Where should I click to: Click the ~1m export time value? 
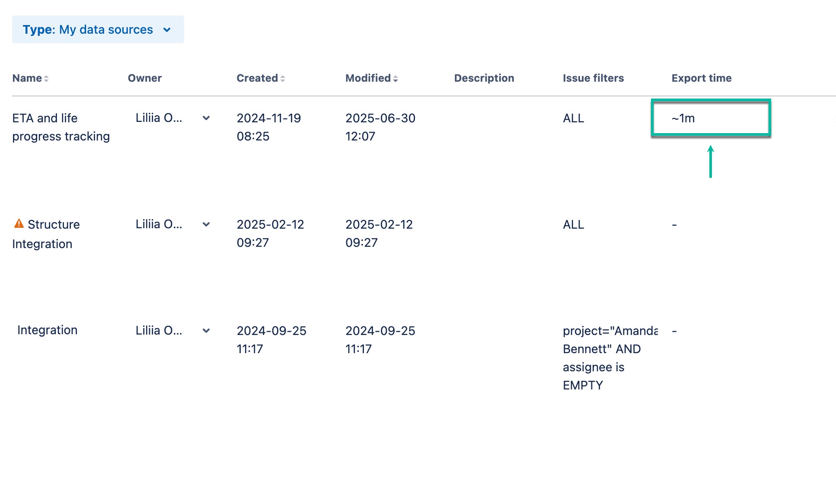tap(683, 118)
